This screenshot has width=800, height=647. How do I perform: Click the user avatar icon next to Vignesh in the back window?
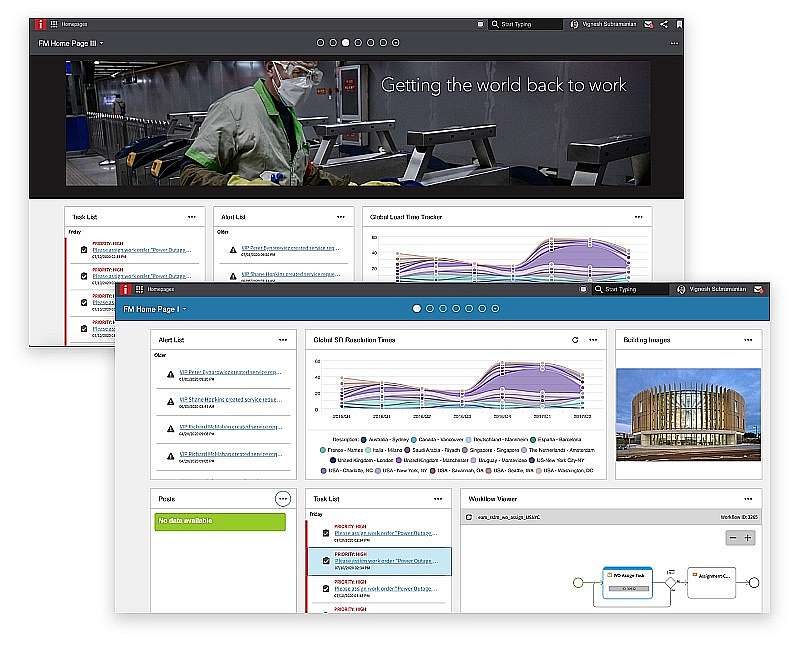click(574, 24)
